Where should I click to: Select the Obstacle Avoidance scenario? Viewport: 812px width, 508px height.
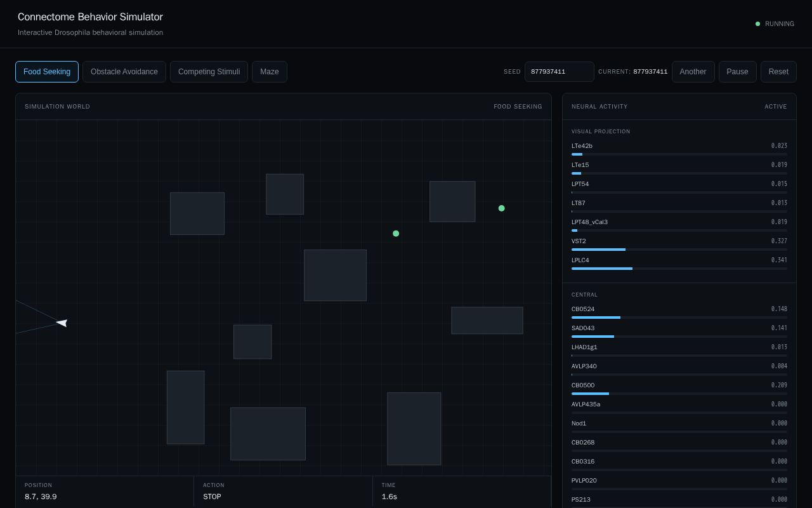point(124,72)
